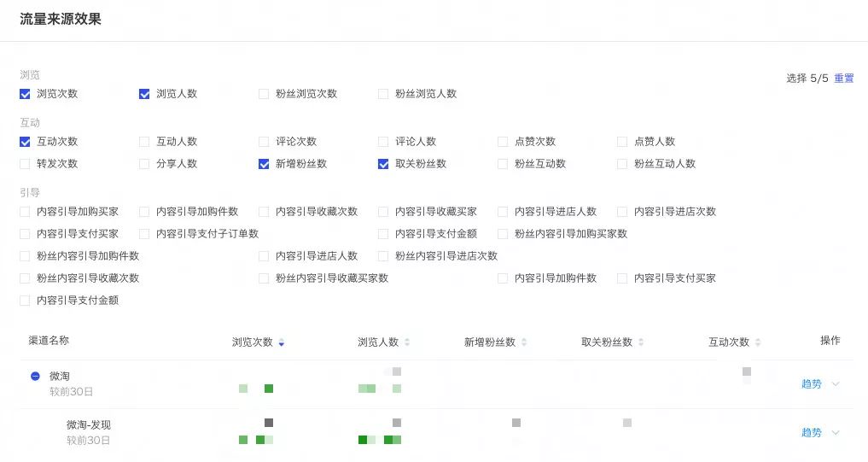
Task: Open 趋势 for the 微淘 row
Action: click(812, 384)
